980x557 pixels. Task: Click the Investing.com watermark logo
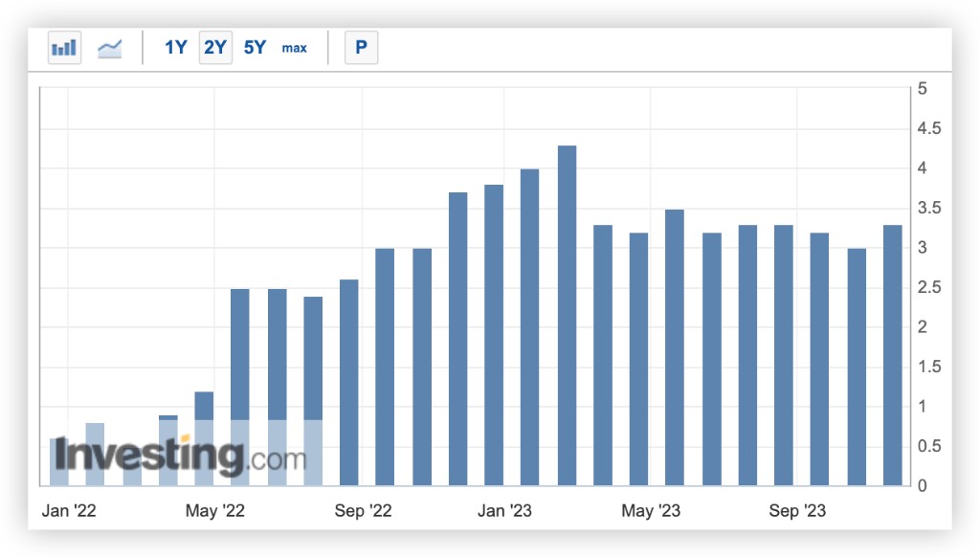pos(181,456)
